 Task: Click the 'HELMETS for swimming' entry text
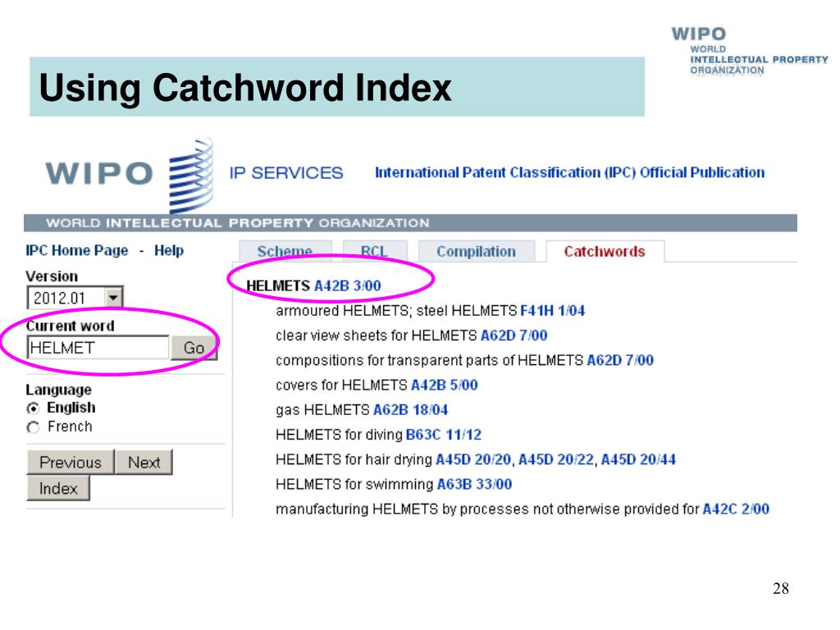354,484
